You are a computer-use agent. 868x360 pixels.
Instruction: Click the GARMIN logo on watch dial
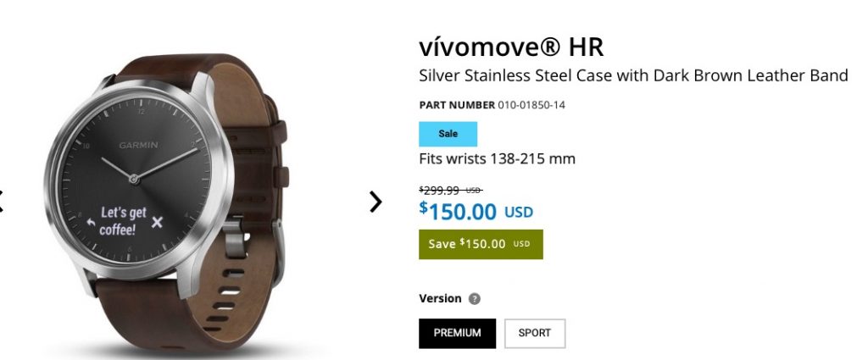(138, 145)
